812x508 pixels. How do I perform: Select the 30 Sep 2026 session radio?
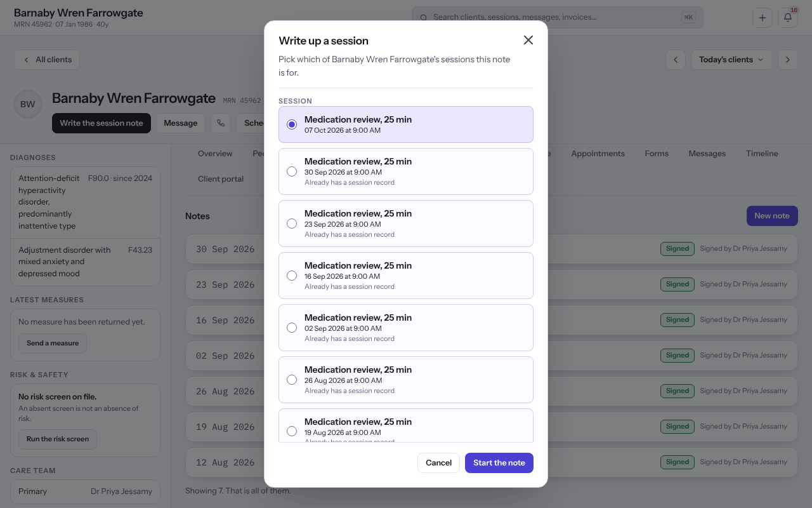pyautogui.click(x=292, y=171)
